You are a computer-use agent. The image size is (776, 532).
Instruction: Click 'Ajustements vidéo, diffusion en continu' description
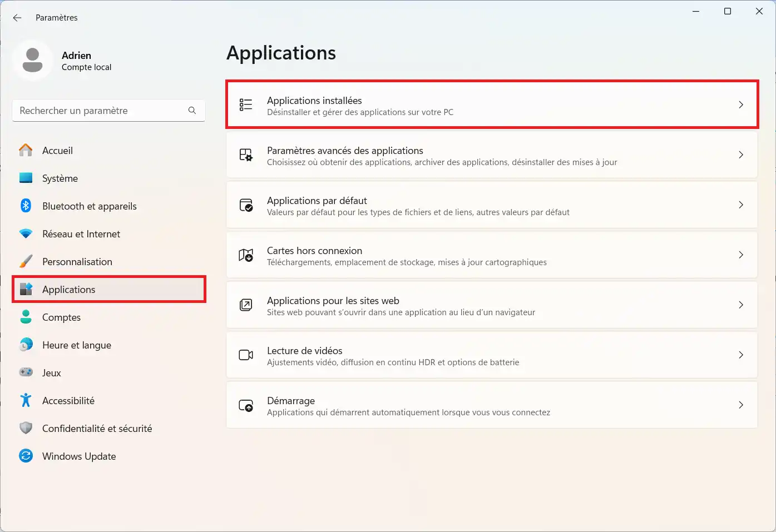coord(393,362)
